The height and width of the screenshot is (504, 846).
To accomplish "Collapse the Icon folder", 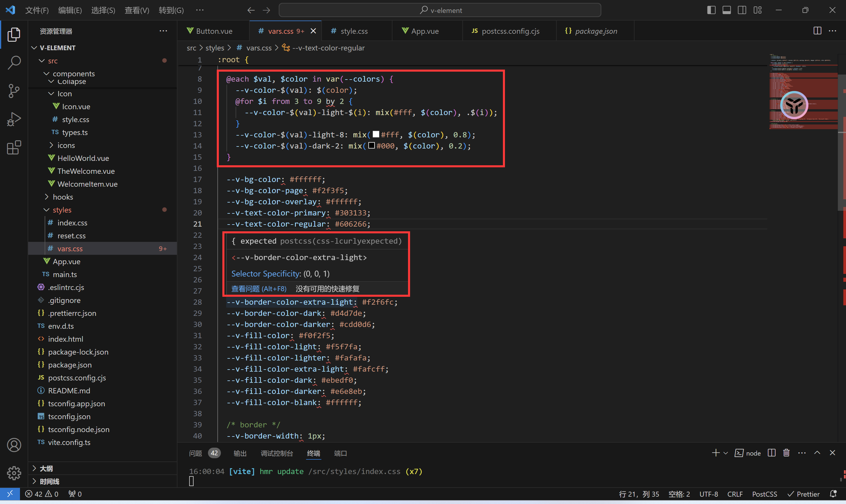I will click(51, 93).
